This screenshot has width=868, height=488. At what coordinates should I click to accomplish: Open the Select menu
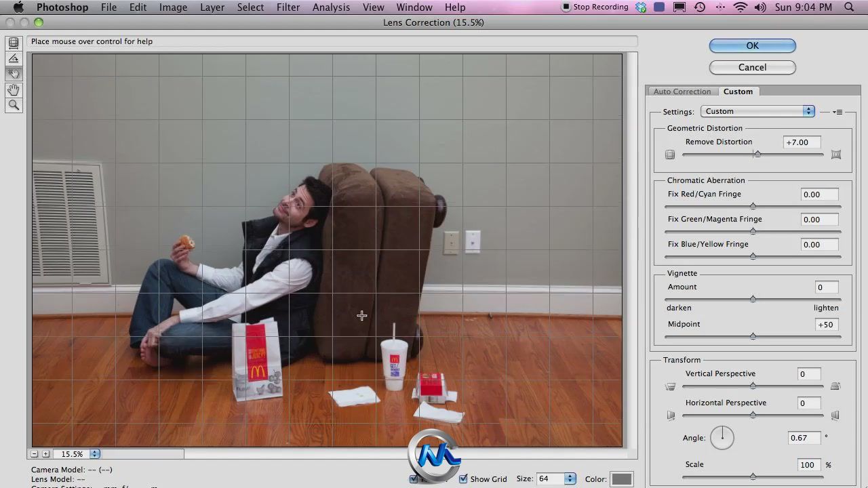(250, 7)
